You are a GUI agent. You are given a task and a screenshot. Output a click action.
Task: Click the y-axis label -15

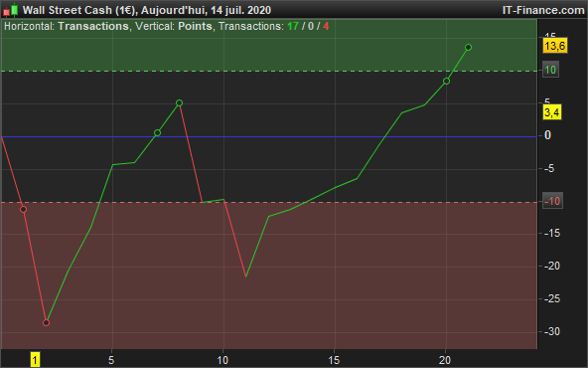click(x=552, y=233)
